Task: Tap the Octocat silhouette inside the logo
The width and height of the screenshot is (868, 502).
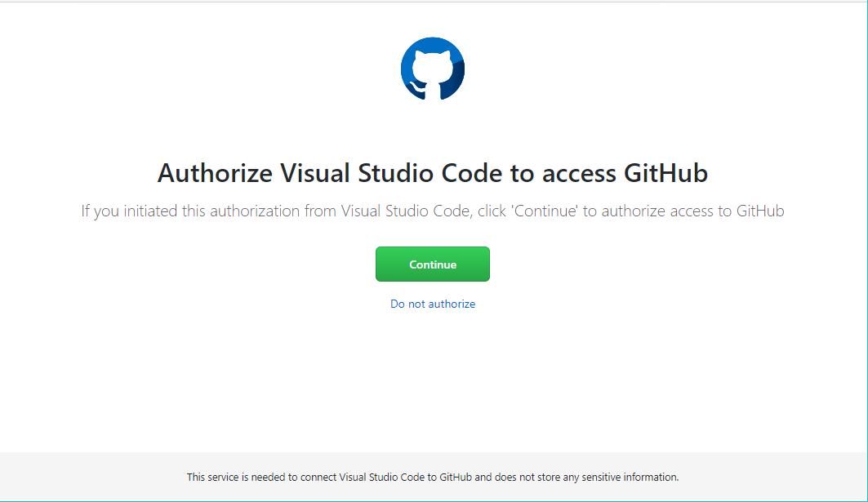Action: coord(433,73)
